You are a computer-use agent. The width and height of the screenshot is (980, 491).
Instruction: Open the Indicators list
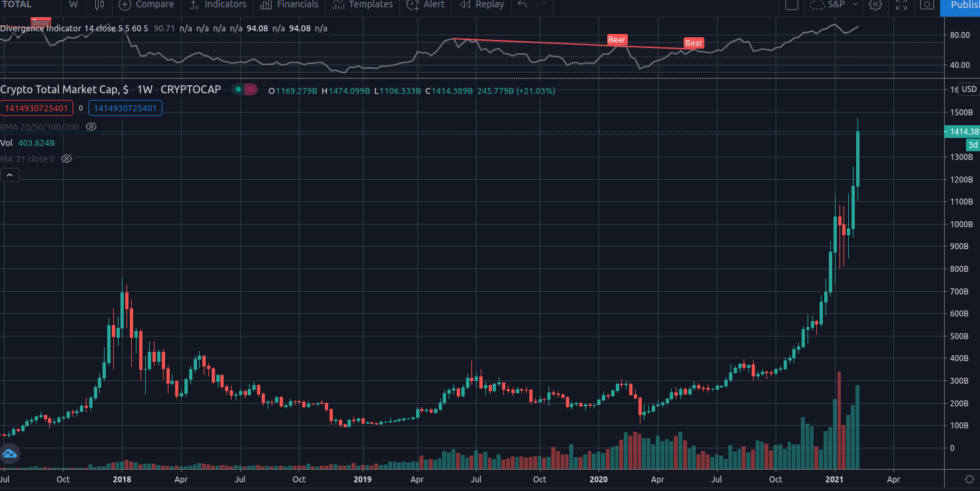click(218, 5)
